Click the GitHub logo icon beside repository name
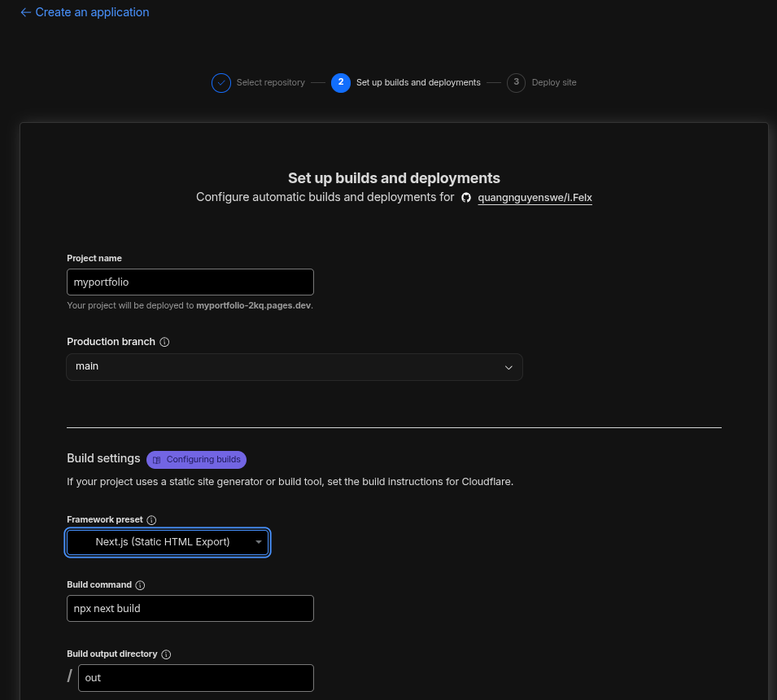The width and height of the screenshot is (777, 700). (x=466, y=198)
